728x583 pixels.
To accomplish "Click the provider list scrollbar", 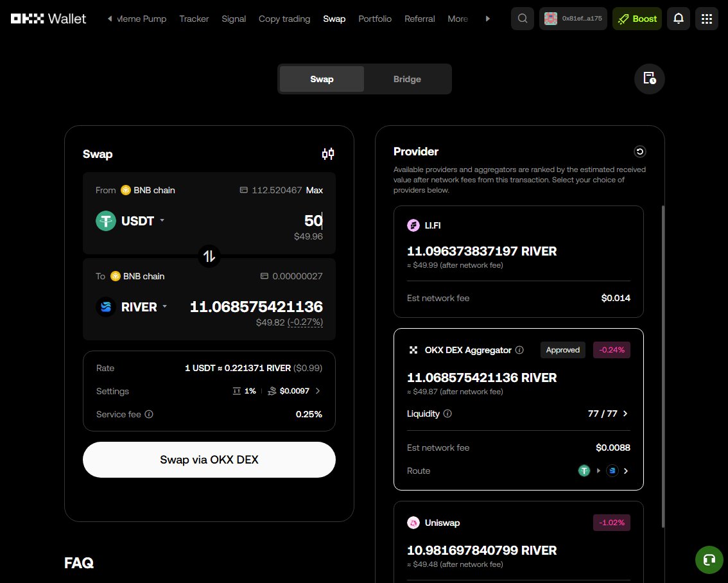I will 663,366.
